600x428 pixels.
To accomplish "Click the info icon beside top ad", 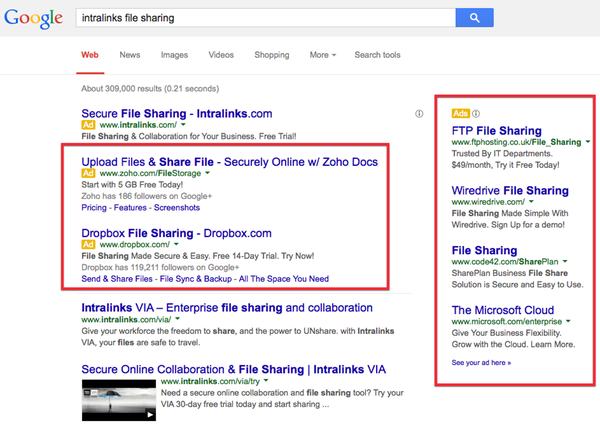I will 419,114.
